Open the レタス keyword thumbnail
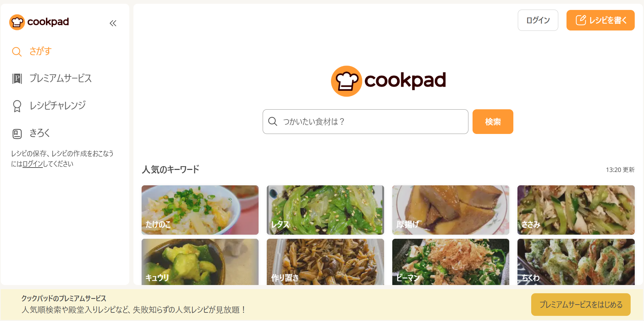Viewport: 644px width, 321px height. pyautogui.click(x=325, y=210)
